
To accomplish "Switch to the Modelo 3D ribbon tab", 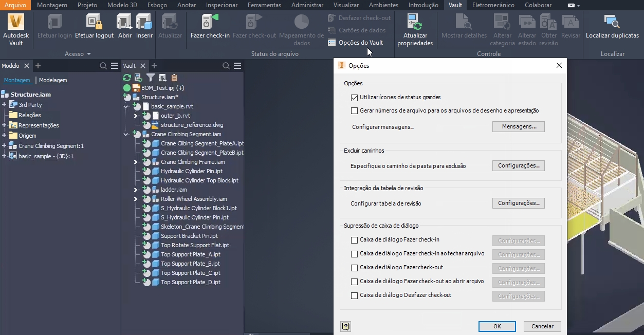I will coord(122,5).
